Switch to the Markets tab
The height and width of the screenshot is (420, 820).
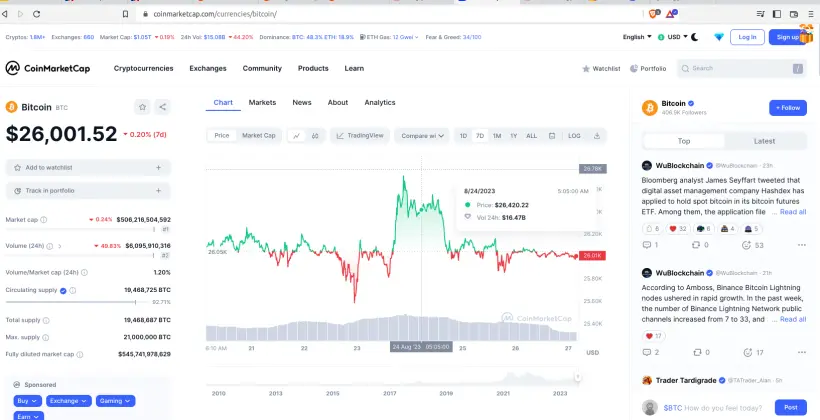pos(262,103)
